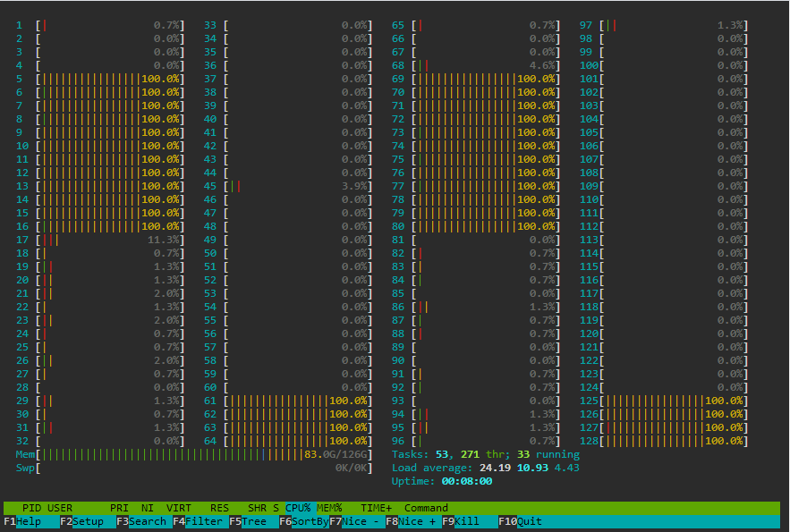790x532 pixels.
Task: Click the Uptime 00:08:00 value
Action: pyautogui.click(x=467, y=482)
